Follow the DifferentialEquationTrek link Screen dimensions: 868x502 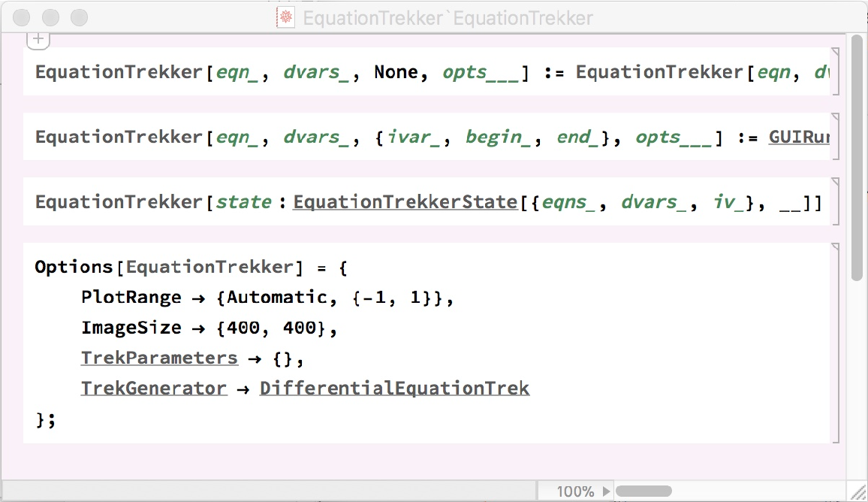[x=394, y=389]
